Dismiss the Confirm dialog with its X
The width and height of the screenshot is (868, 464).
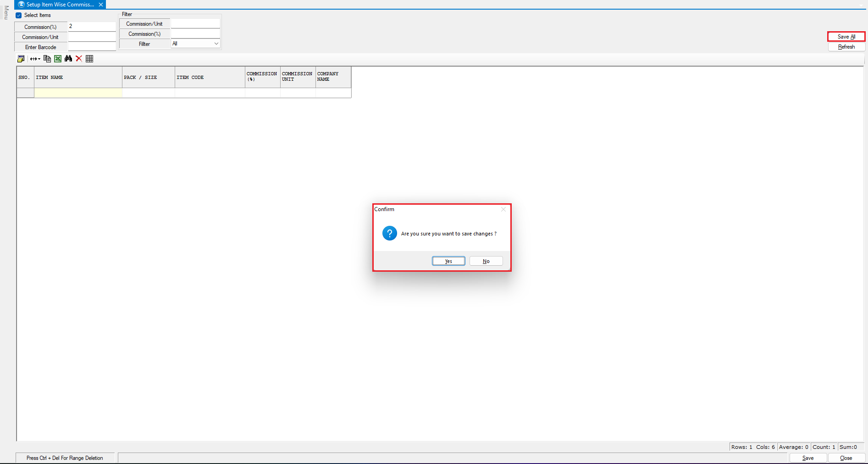point(503,209)
